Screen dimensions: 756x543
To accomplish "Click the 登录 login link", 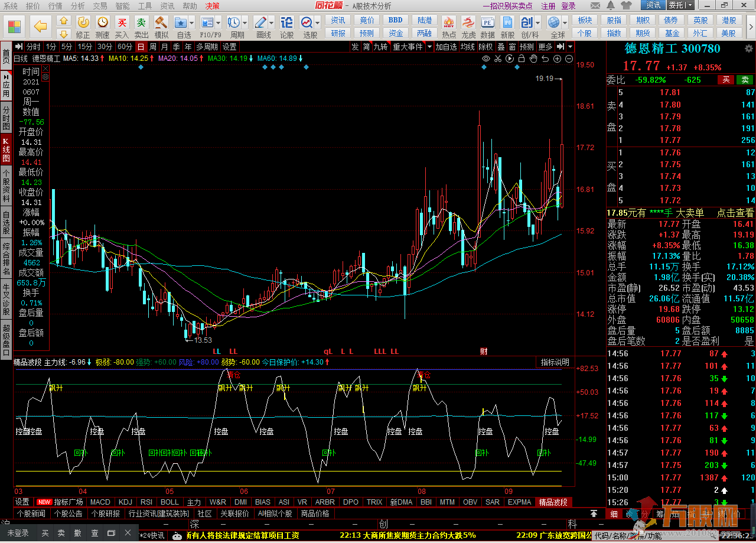I will coord(568,5).
